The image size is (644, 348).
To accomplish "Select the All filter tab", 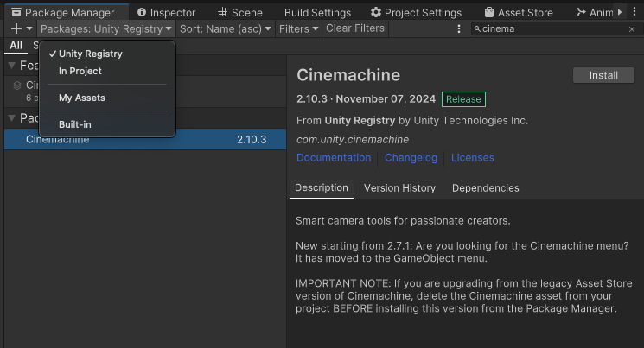I will pos(16,46).
